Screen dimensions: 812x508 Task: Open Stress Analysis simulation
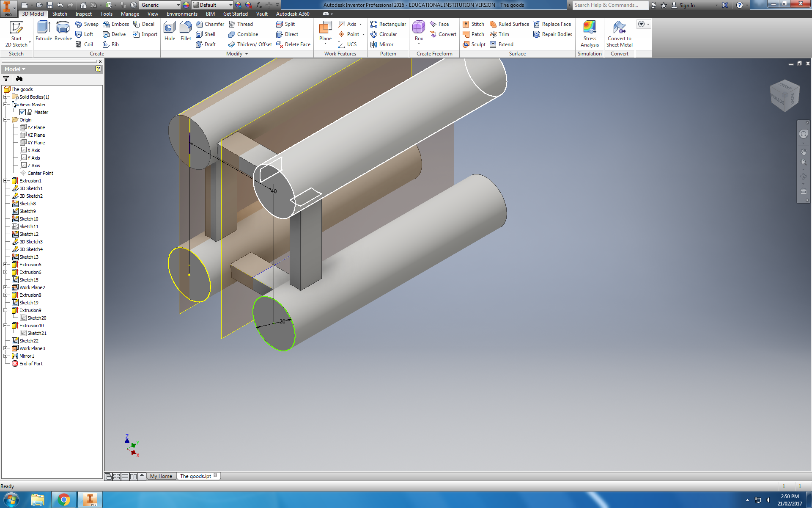click(590, 34)
